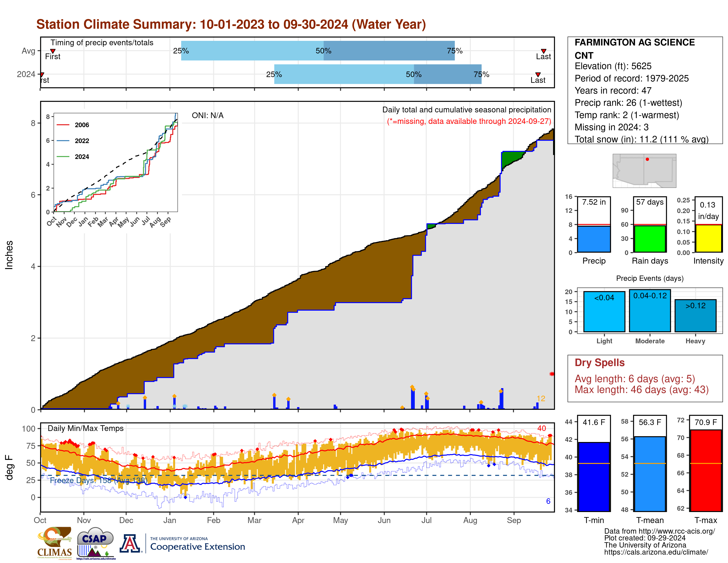Click the Light <0.04 precip events bar
This screenshot has width=728, height=563.
click(x=604, y=312)
